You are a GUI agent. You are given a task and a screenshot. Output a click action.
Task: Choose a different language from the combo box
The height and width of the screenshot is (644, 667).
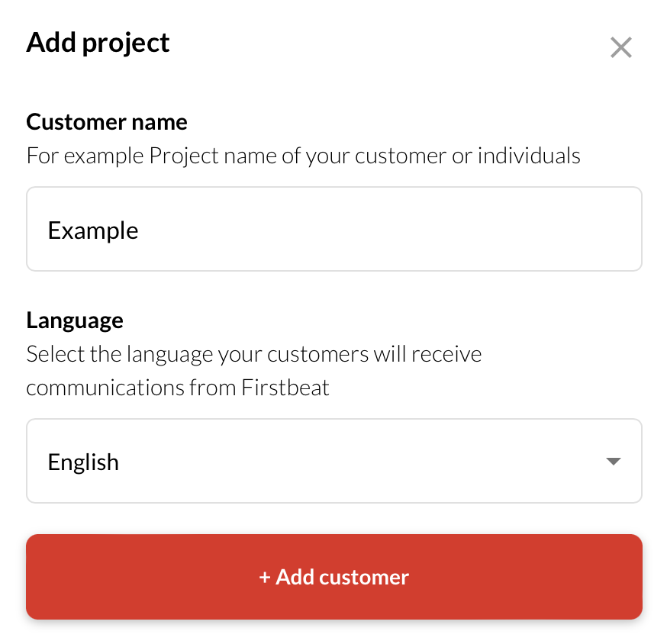(x=333, y=461)
